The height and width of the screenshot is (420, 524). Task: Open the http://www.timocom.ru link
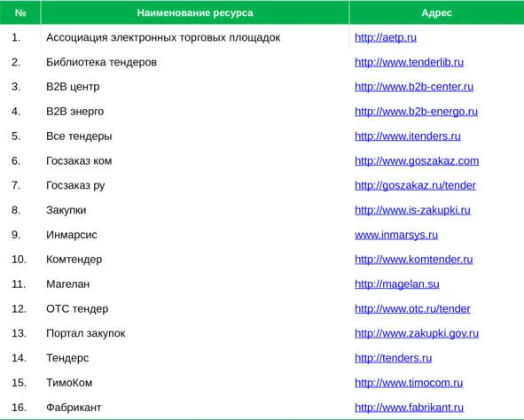(x=409, y=383)
